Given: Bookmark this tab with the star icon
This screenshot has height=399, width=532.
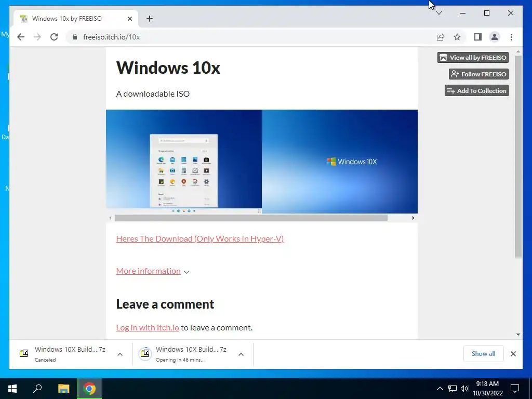Looking at the screenshot, I should (x=457, y=37).
